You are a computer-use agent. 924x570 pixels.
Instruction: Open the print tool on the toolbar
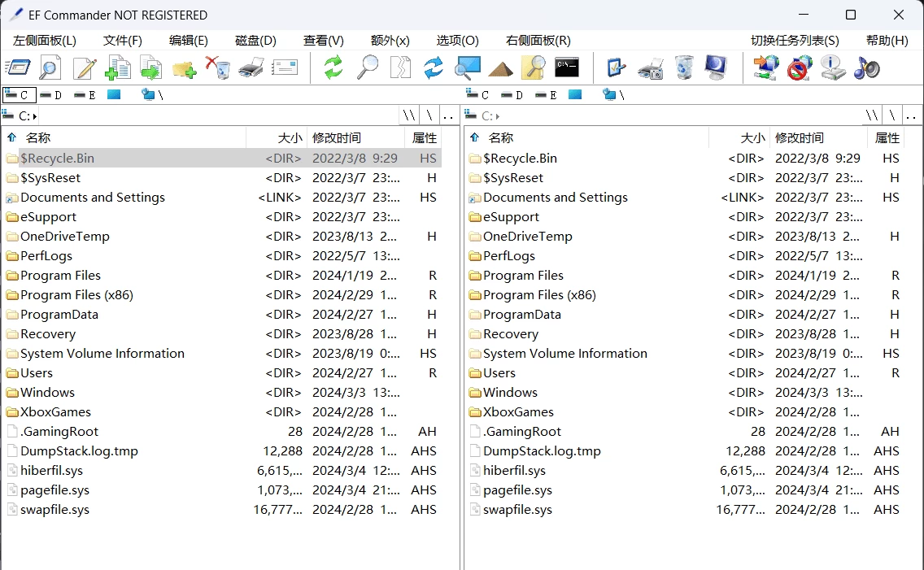pyautogui.click(x=250, y=68)
